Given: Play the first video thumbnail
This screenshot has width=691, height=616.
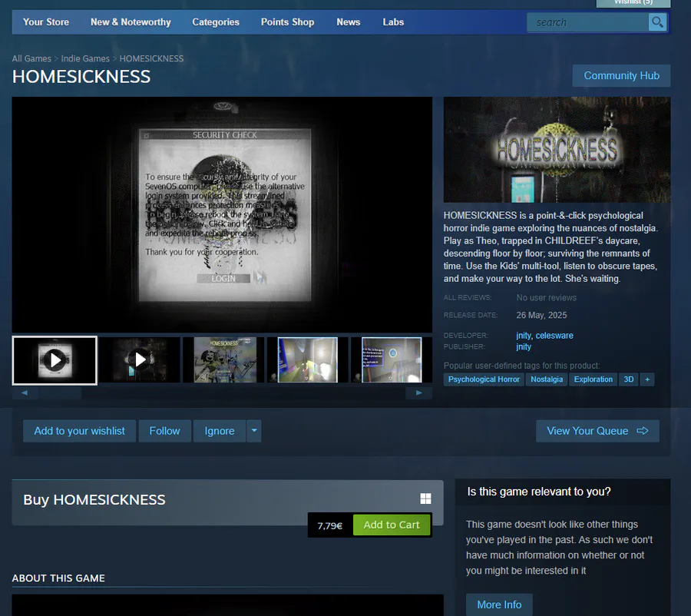Looking at the screenshot, I should tap(55, 360).
